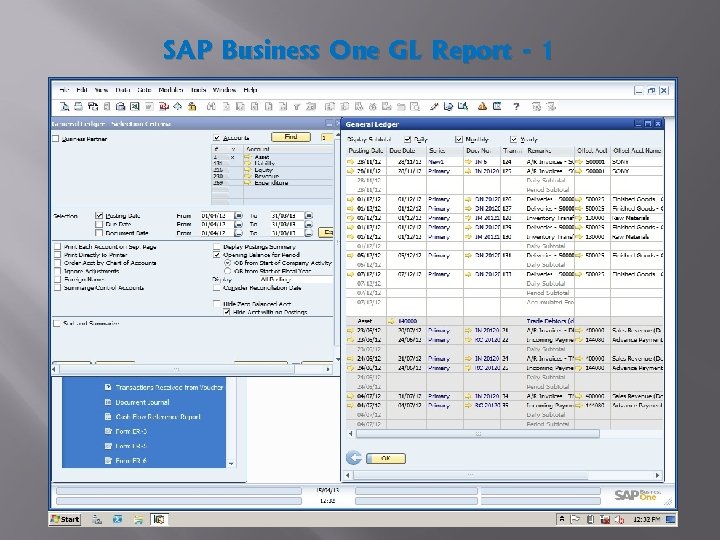Toggle the Yearly subtotal checkbox
The width and height of the screenshot is (720, 540).
tap(513, 139)
